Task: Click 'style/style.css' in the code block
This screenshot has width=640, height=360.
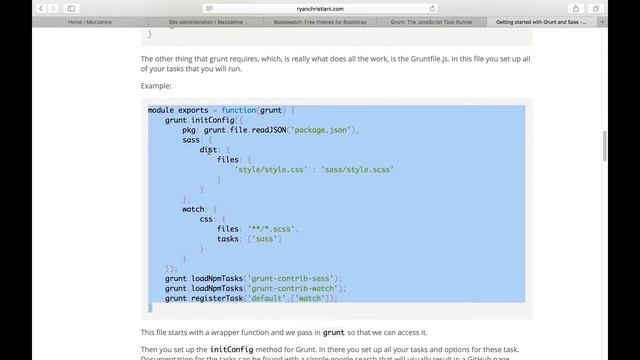Action: click(271, 169)
